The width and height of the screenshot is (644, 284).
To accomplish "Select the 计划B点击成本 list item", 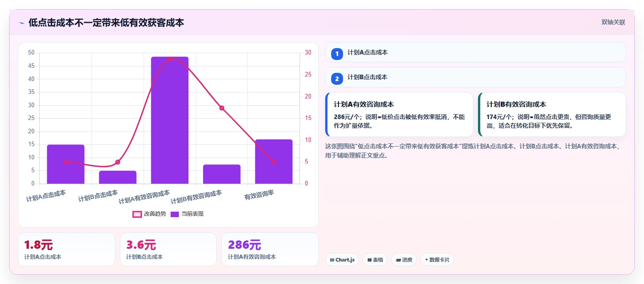I will pos(475,77).
